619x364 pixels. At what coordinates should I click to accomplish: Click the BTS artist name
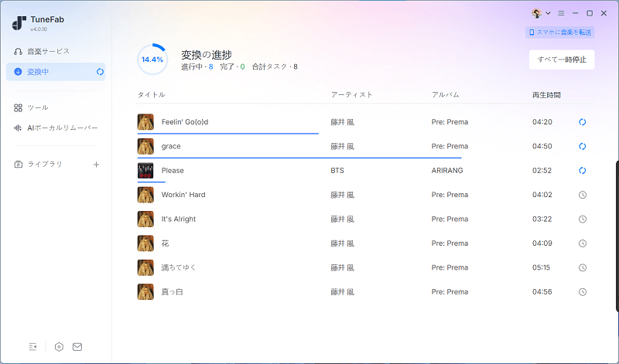coord(337,170)
